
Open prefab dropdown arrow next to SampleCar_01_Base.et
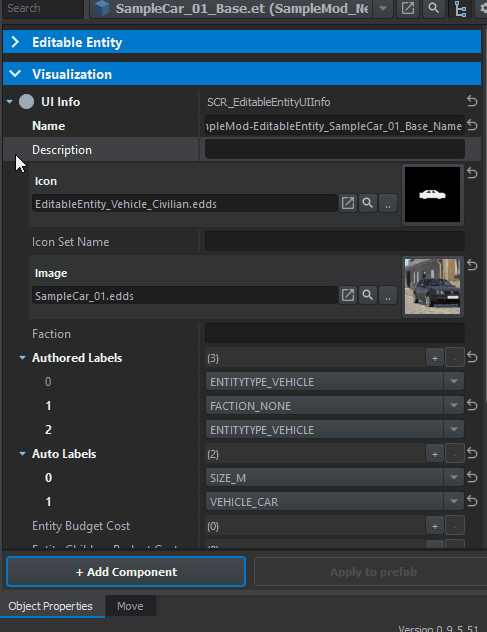[383, 8]
